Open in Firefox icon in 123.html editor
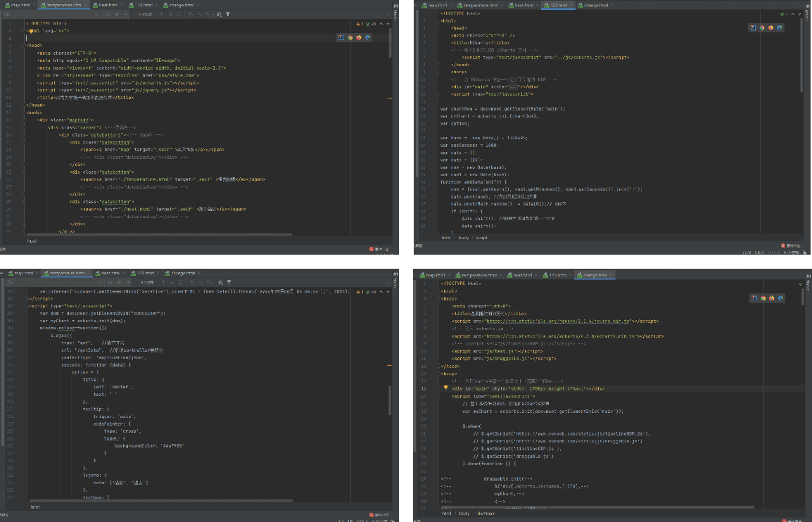 coord(770,27)
